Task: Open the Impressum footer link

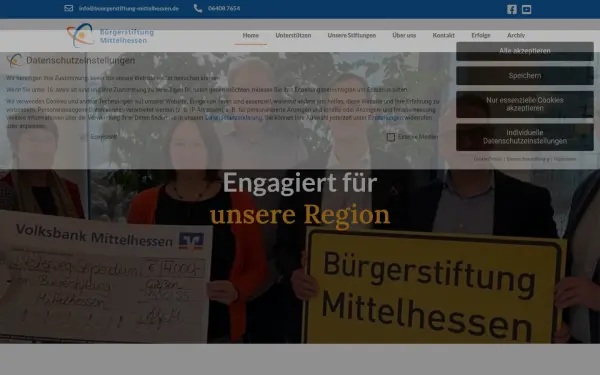Action: (565, 159)
